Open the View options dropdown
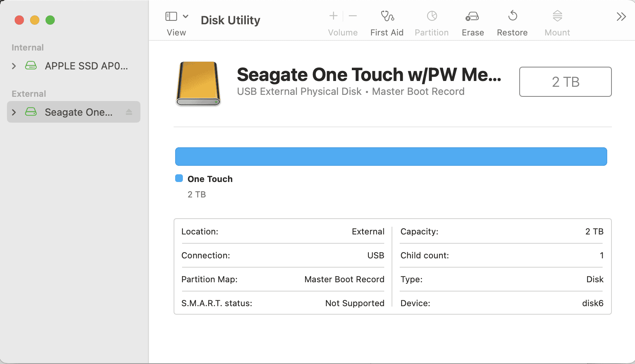Image resolution: width=635 pixels, height=364 pixels. click(x=186, y=16)
